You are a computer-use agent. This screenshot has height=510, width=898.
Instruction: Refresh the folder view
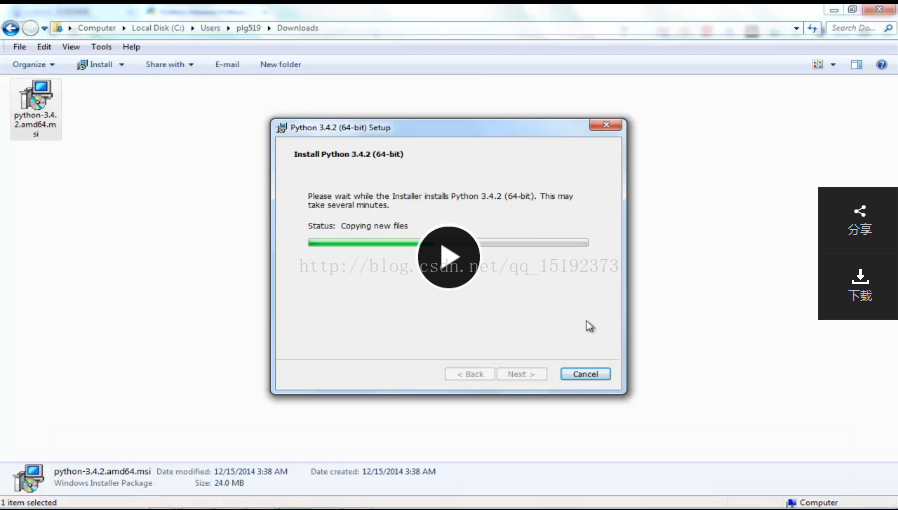[813, 28]
